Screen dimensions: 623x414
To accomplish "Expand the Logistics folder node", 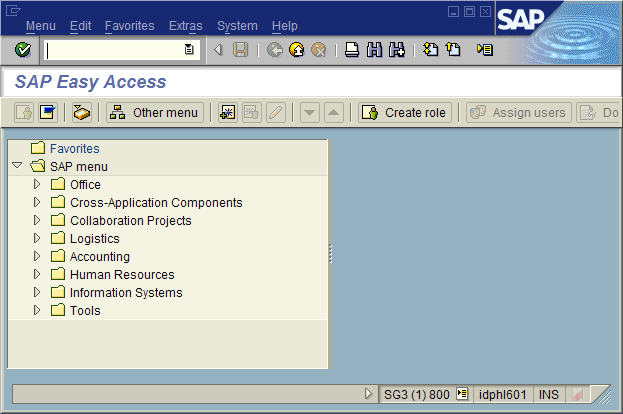I will (37, 238).
